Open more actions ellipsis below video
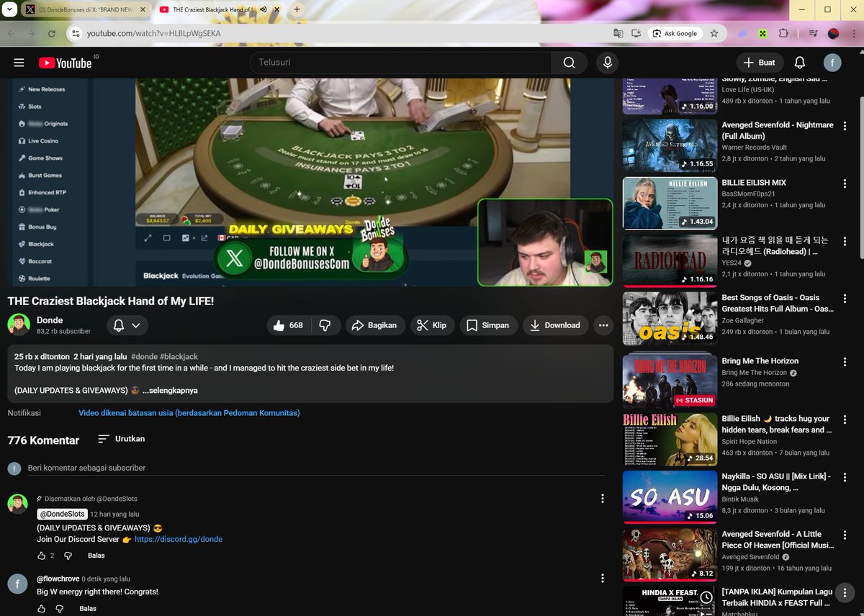 pyautogui.click(x=603, y=325)
